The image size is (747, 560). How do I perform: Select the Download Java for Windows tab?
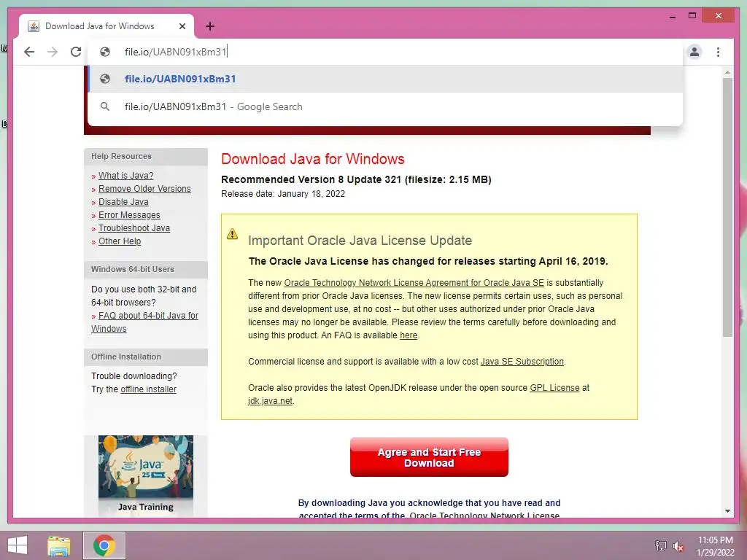107,26
